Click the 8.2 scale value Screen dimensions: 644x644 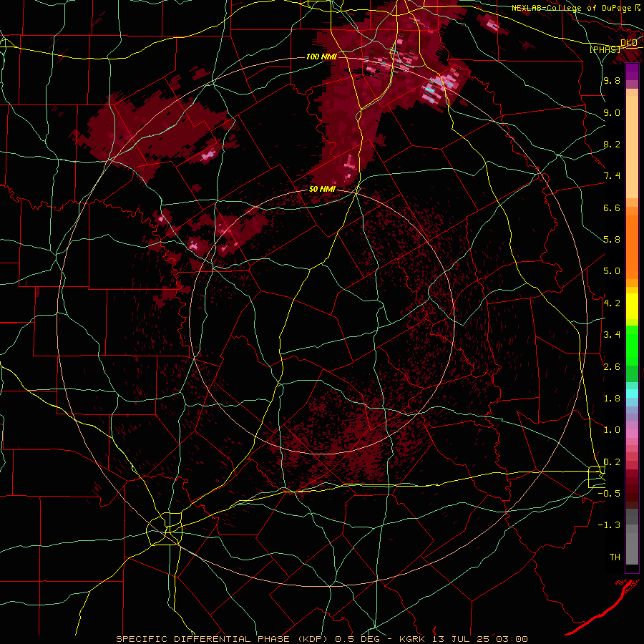612,144
